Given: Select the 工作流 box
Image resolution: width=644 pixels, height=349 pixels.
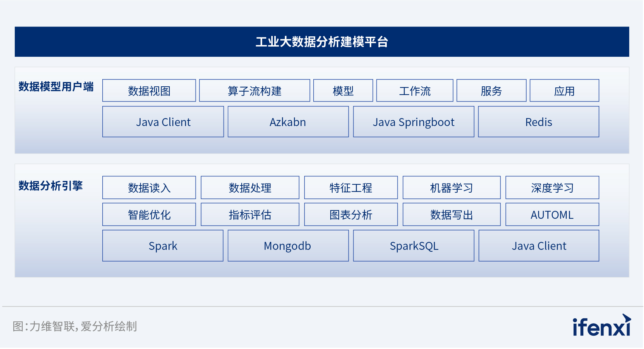Looking at the screenshot, I should (415, 91).
